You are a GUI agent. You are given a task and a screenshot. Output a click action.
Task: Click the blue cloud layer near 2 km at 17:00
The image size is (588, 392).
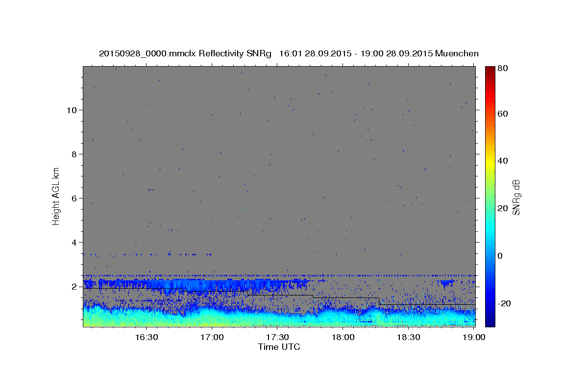tap(212, 285)
